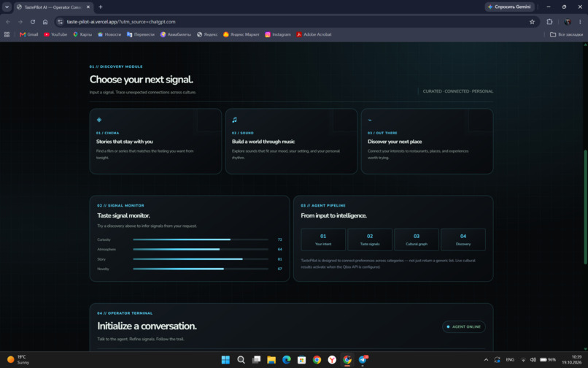Open the apps grid in bookmarks bar
Image resolution: width=588 pixels, height=368 pixels.
click(7, 34)
